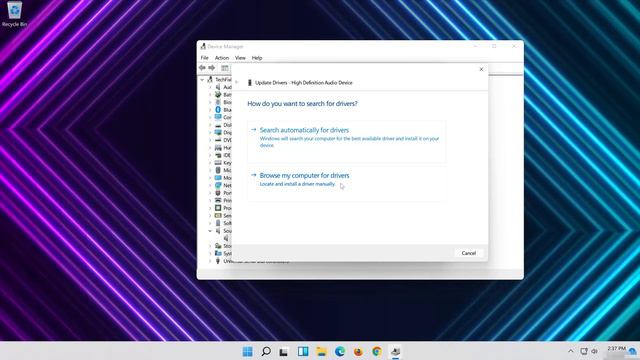This screenshot has height=360, width=640.
Task: Collapse the TechFile computer root node
Action: [x=202, y=80]
